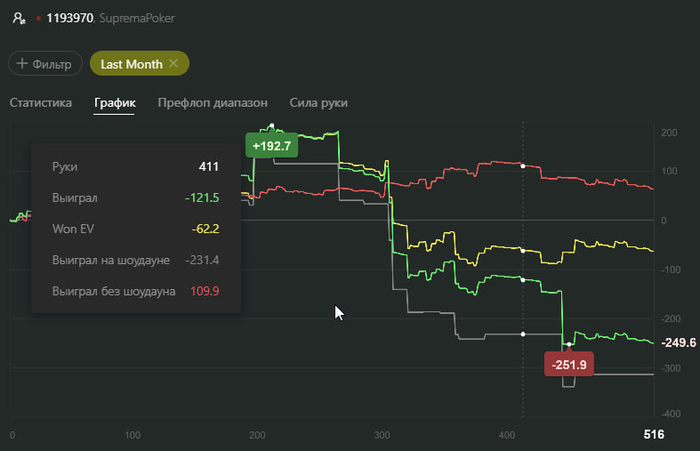The width and height of the screenshot is (700, 451).
Task: Select the Last Month filter chip
Action: (130, 64)
